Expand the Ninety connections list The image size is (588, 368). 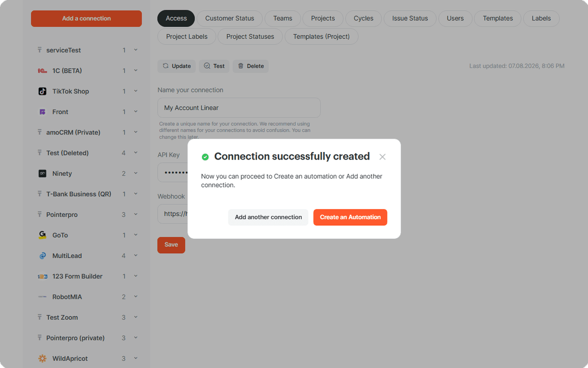pyautogui.click(x=136, y=174)
